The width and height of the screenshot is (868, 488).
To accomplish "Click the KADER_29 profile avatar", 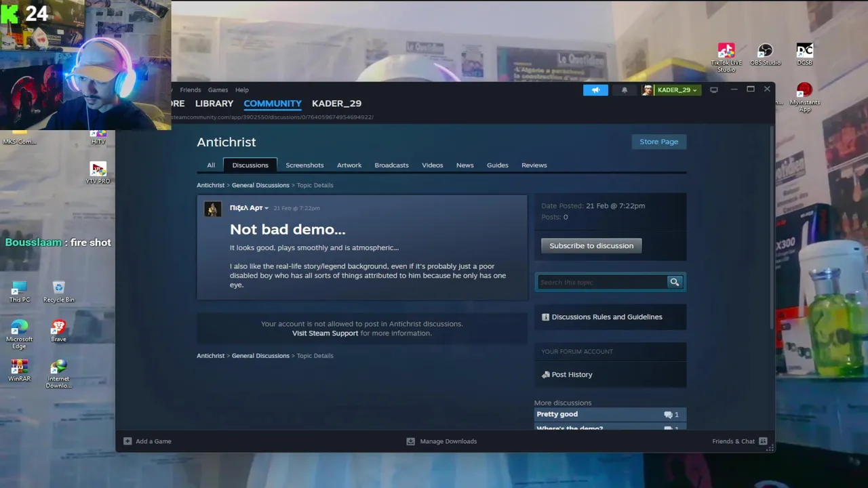I will point(648,90).
